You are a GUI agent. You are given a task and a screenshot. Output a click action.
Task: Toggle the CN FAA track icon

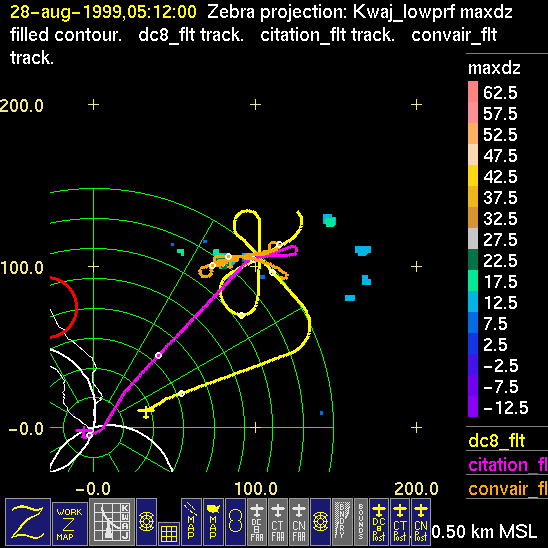point(299,522)
